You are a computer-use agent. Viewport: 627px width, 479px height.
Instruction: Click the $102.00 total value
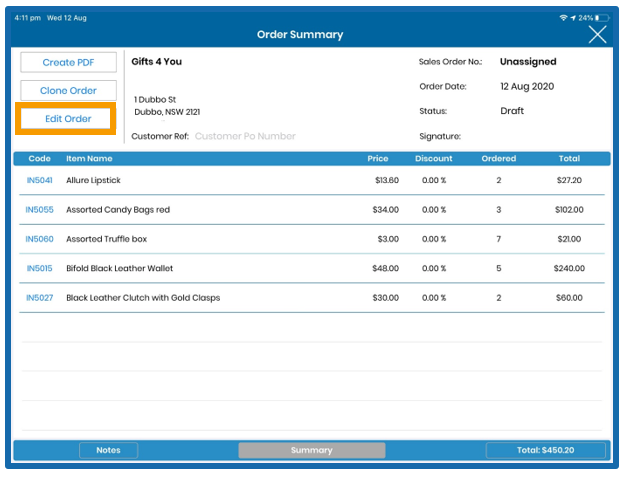569,210
